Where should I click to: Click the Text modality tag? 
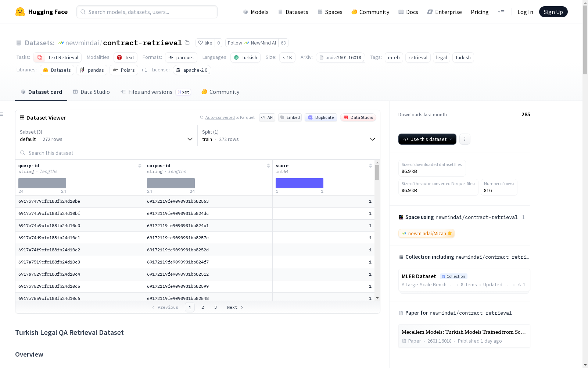[x=125, y=57]
